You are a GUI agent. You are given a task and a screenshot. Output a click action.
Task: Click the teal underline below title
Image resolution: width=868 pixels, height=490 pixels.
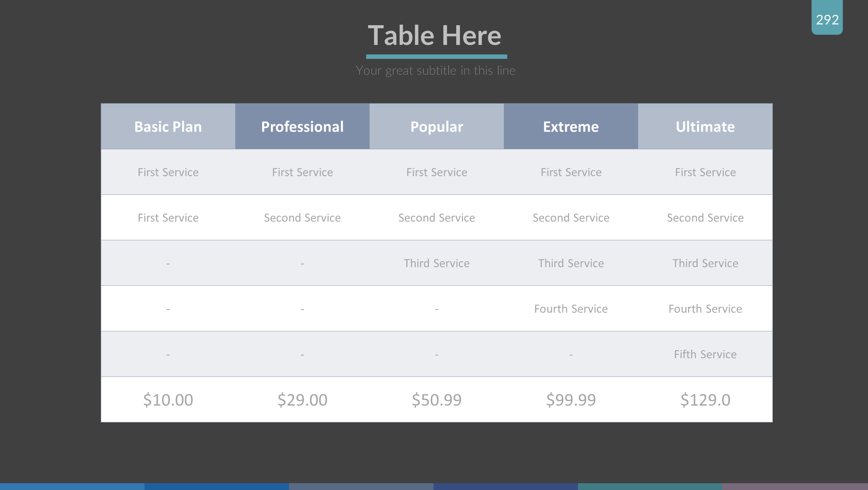tap(437, 56)
